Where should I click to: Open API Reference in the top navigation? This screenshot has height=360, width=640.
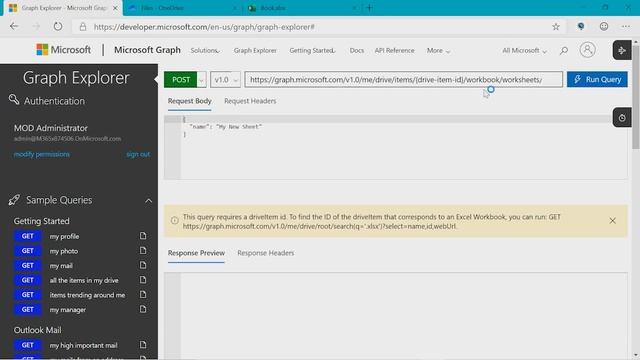click(394, 51)
